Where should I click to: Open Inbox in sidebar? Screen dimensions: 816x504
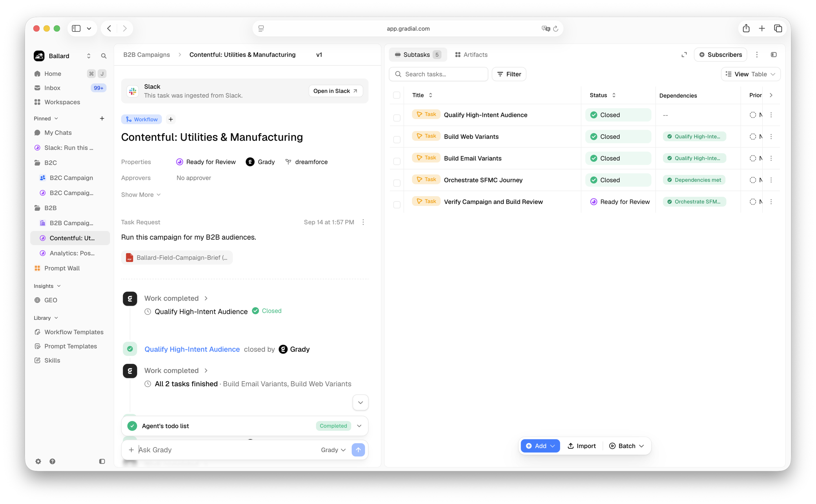click(70, 88)
